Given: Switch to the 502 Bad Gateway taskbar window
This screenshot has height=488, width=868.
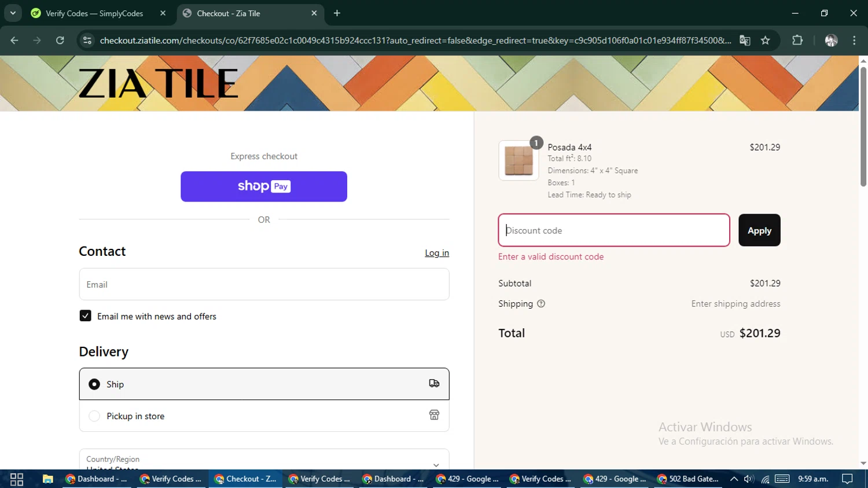Looking at the screenshot, I should [x=689, y=479].
